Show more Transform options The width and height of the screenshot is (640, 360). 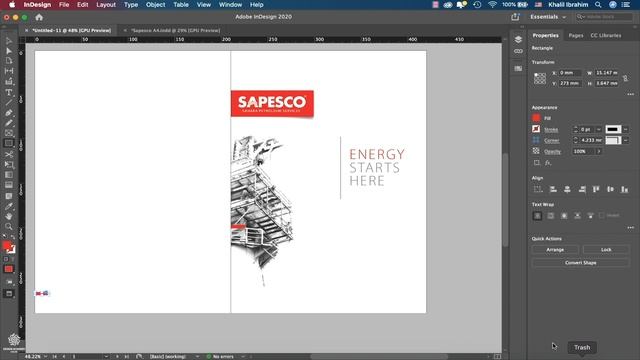coord(631,94)
